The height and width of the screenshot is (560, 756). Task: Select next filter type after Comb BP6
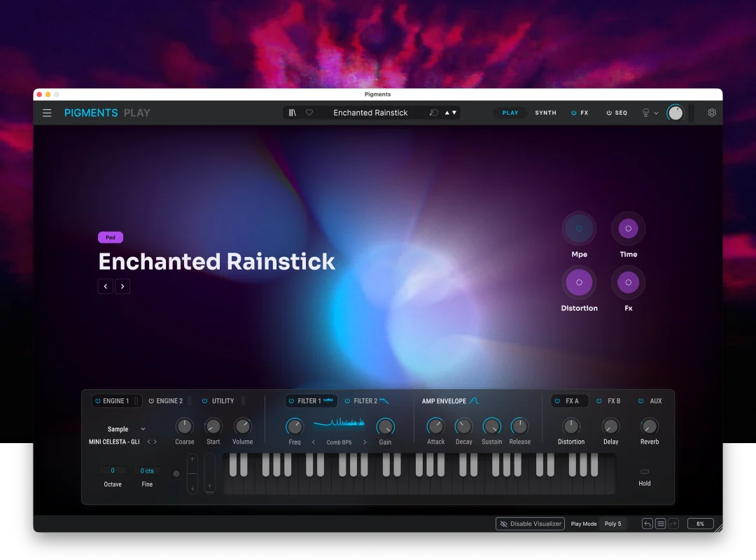coord(365,442)
